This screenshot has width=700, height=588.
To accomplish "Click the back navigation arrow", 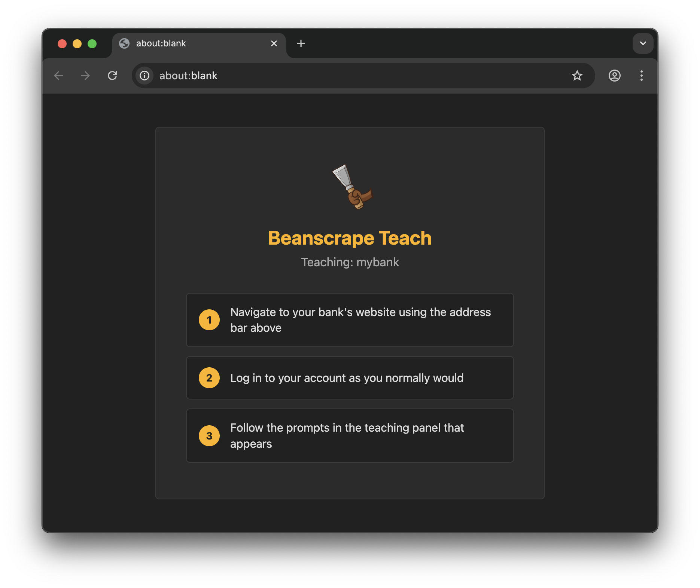I will (x=59, y=76).
